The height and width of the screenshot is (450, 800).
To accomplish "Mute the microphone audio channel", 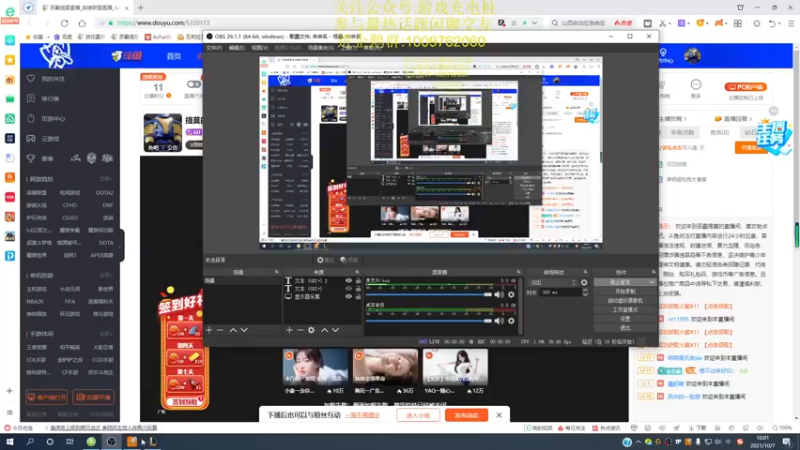I will (499, 294).
